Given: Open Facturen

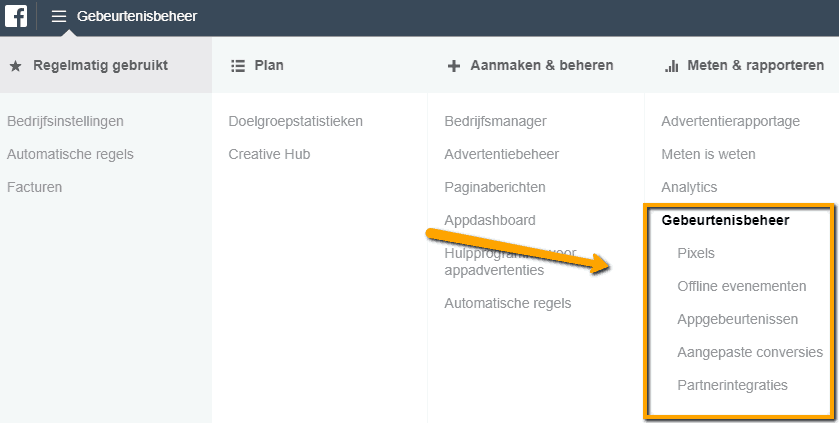Looking at the screenshot, I should (34, 187).
